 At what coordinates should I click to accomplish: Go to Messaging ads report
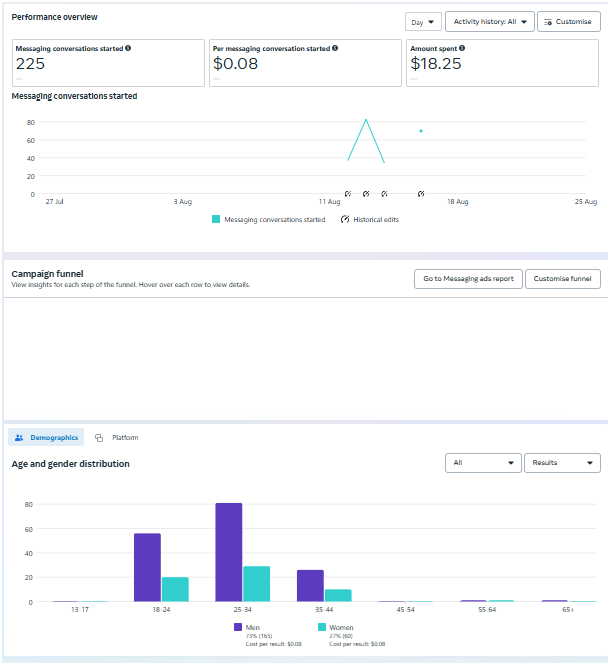(x=468, y=279)
